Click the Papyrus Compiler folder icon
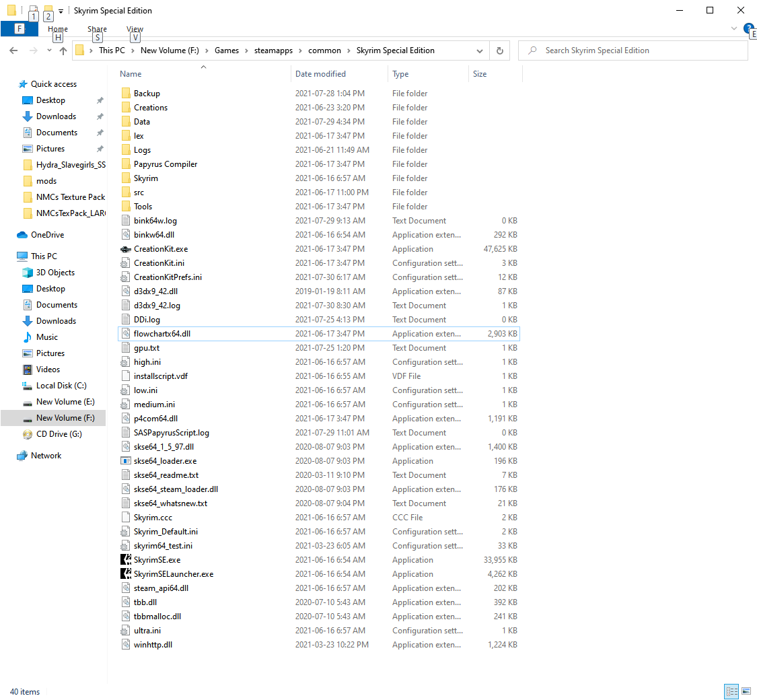Screen dimensions: 757x700 [x=126, y=164]
